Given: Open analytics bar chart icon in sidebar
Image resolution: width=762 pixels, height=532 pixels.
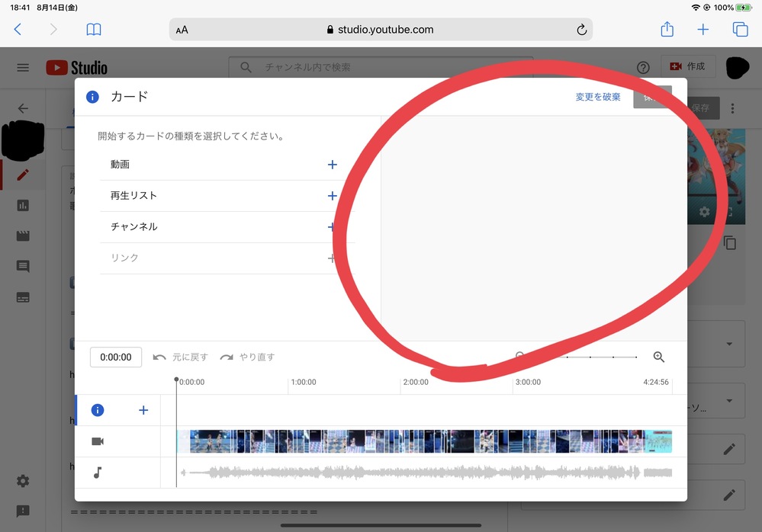Looking at the screenshot, I should tap(23, 205).
